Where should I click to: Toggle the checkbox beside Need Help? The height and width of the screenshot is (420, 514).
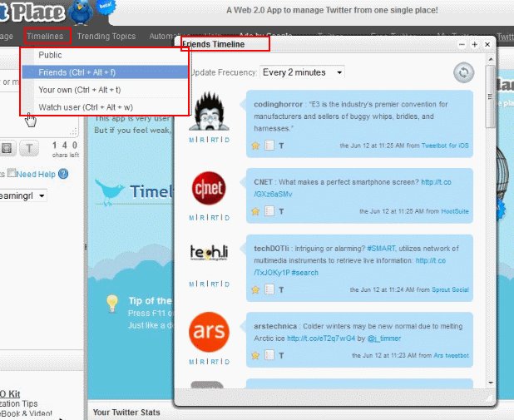point(12,172)
